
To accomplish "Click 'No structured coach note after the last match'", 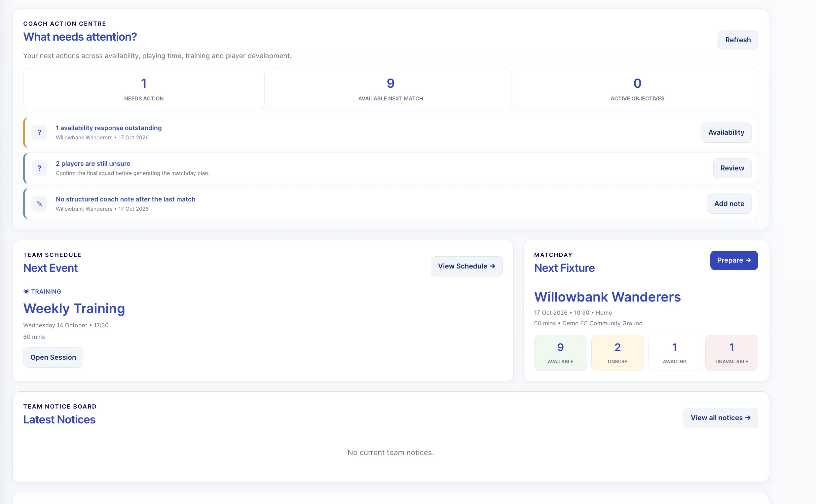I will point(126,199).
